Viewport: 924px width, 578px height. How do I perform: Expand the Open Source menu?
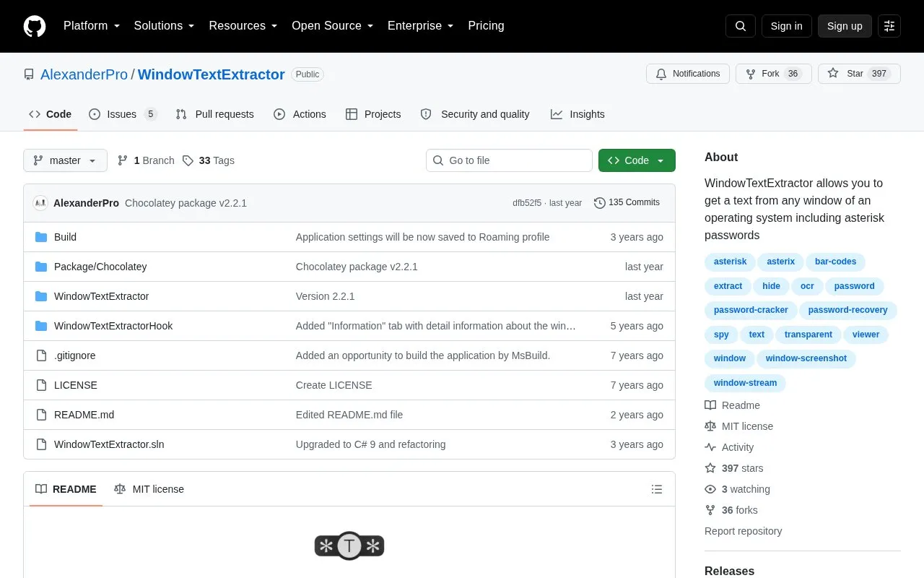[333, 26]
